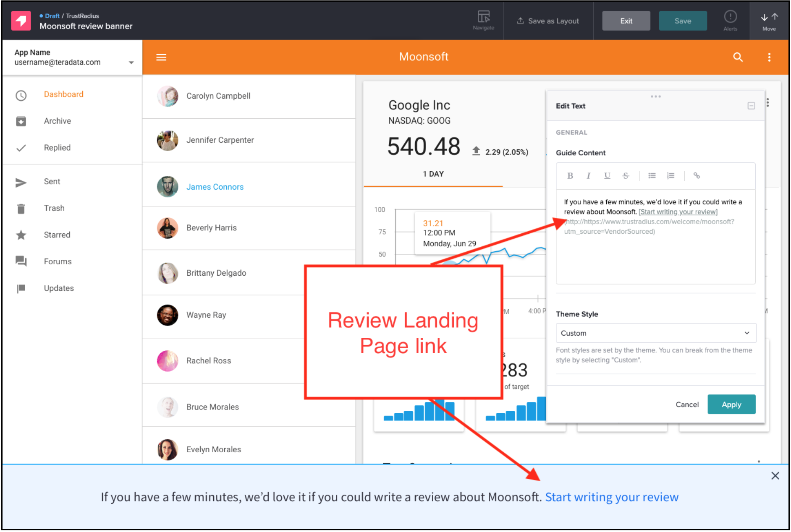Select Archive in the sidebar
Viewport: 791px width, 532px height.
tap(57, 121)
